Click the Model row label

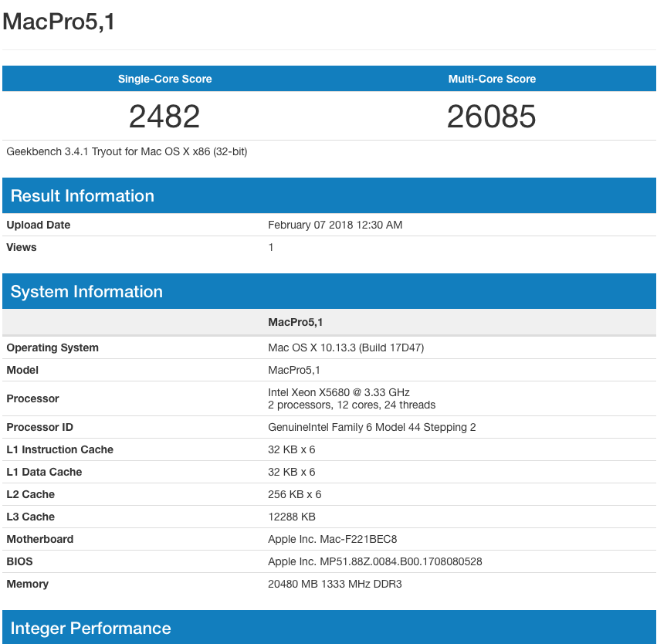pyautogui.click(x=22, y=370)
